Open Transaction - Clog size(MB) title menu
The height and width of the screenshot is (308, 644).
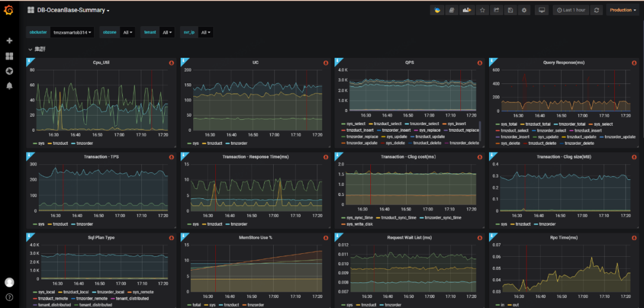pyautogui.click(x=563, y=157)
